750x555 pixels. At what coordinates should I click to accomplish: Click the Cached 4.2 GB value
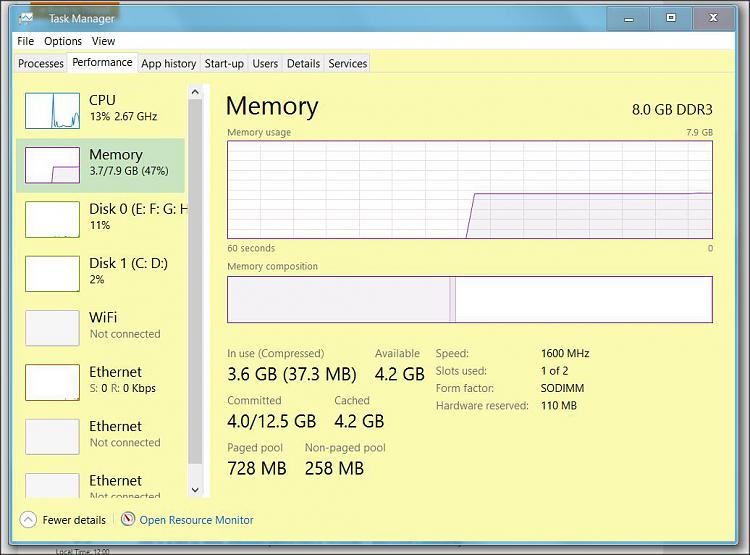(359, 422)
